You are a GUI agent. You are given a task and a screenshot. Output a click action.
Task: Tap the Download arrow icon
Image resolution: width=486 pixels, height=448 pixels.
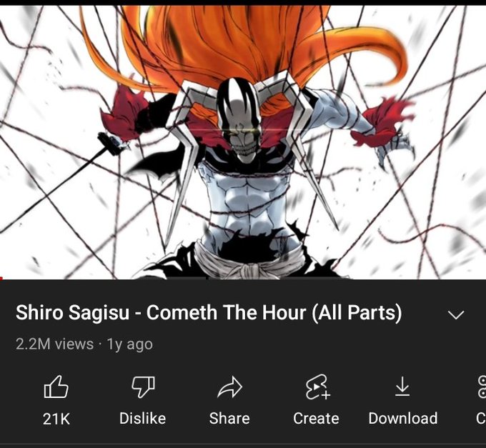click(402, 387)
